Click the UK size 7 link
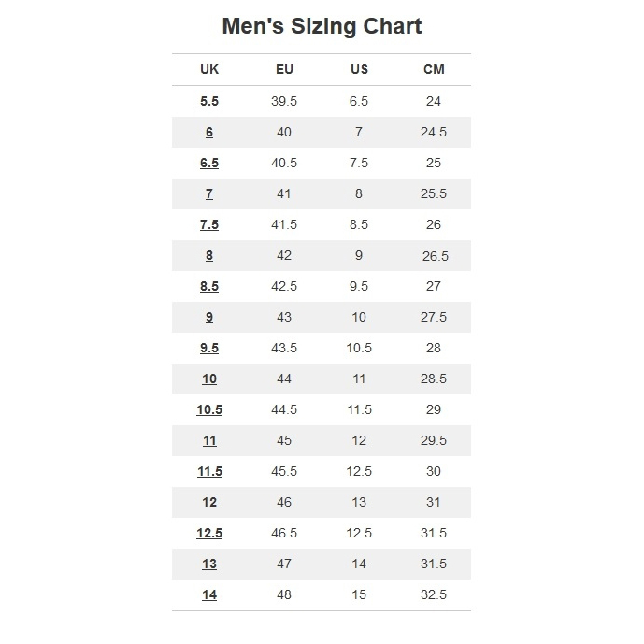 [x=209, y=193]
